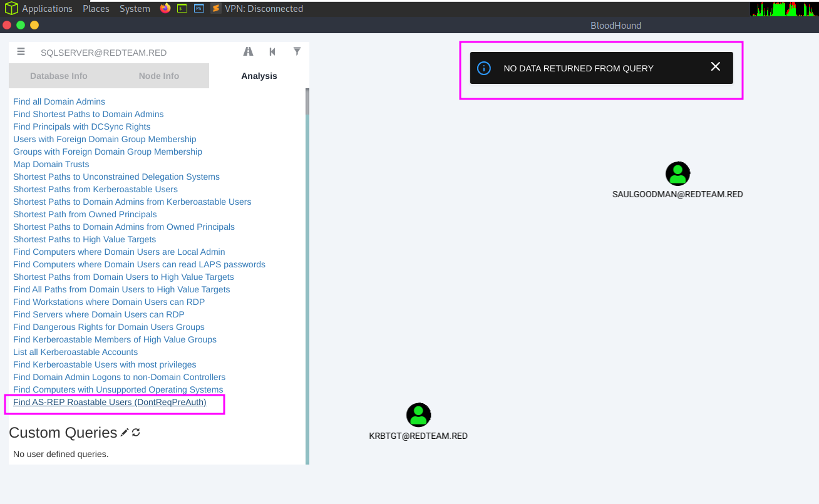The image size is (819, 504).
Task: Open the Places menu
Action: pos(96,9)
